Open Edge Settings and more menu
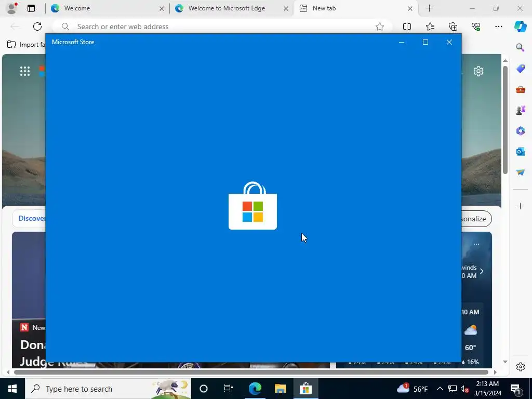The height and width of the screenshot is (399, 532). point(498,26)
